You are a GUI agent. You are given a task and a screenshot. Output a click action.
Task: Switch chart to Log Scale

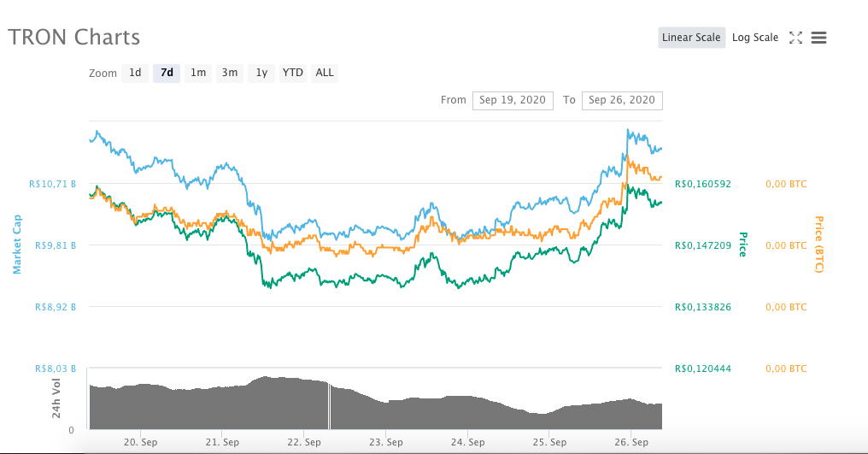[x=755, y=38]
